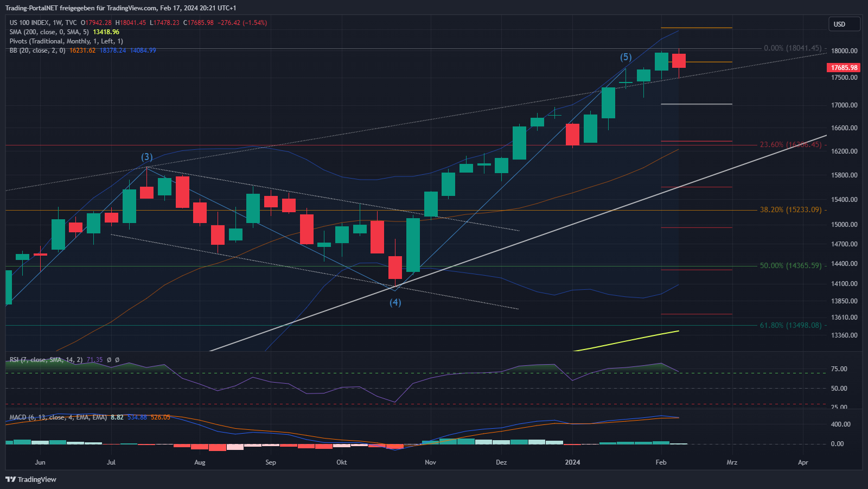Screen dimensions: 868x489
Task: Select the BB Bollinger Bands legend
Action: 37,50
